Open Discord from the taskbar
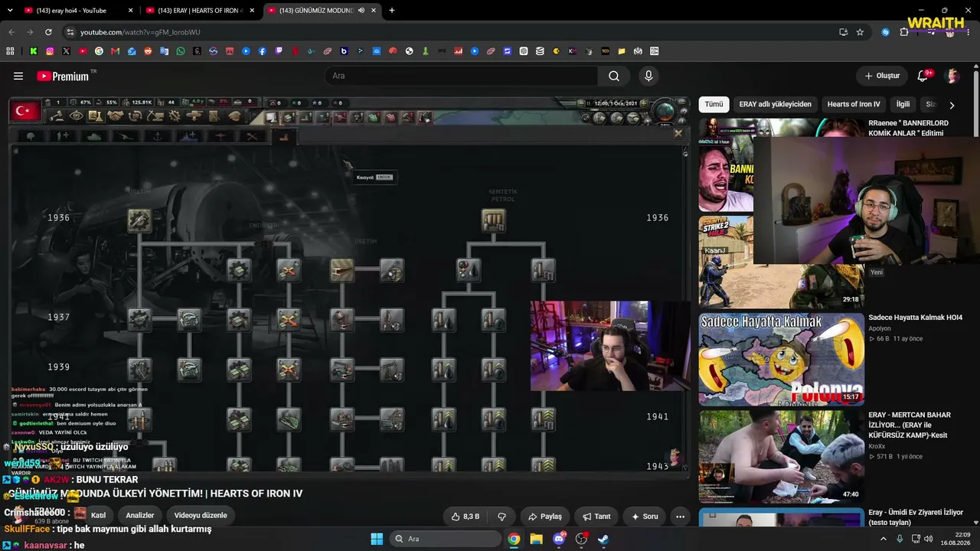Screen dimensions: 980x551 pos(559,539)
